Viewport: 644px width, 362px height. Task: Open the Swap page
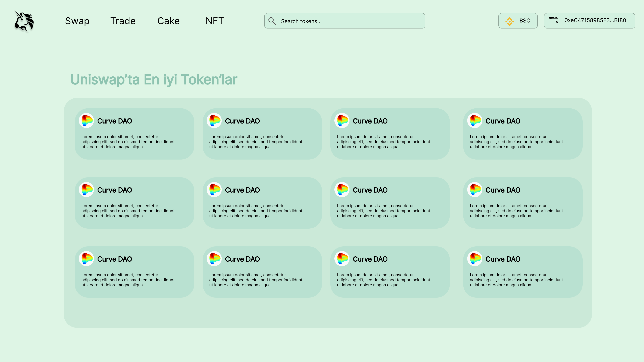(77, 21)
